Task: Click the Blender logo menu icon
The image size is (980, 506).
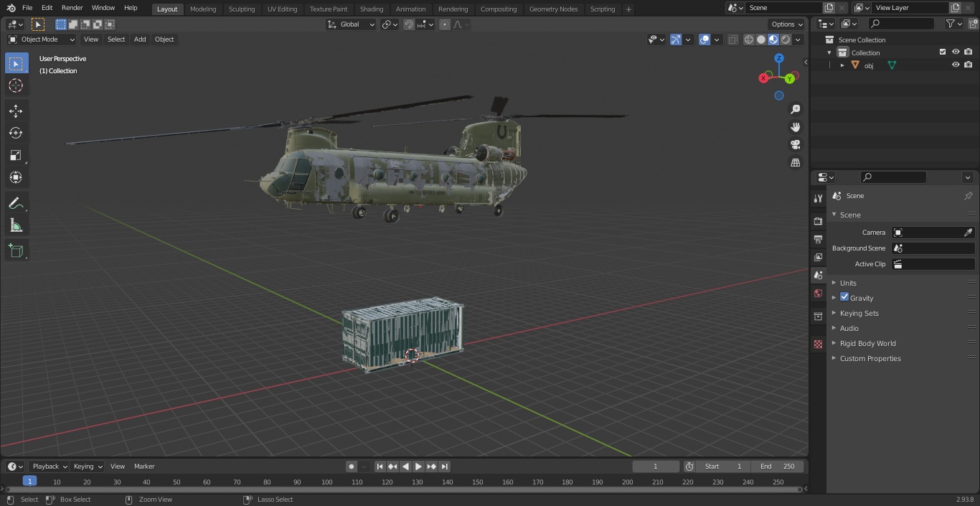Action: [x=11, y=8]
